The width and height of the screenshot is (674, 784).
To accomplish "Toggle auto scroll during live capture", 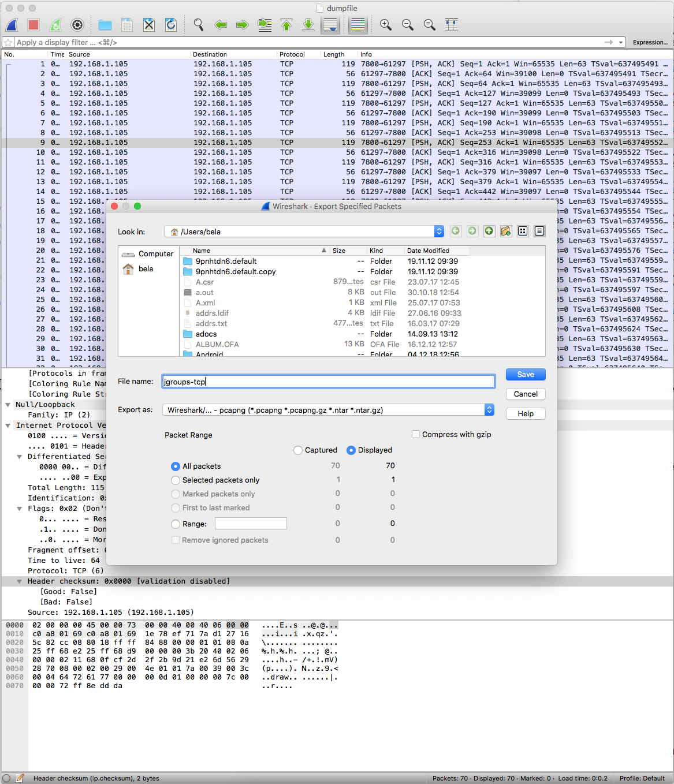I will pyautogui.click(x=330, y=25).
